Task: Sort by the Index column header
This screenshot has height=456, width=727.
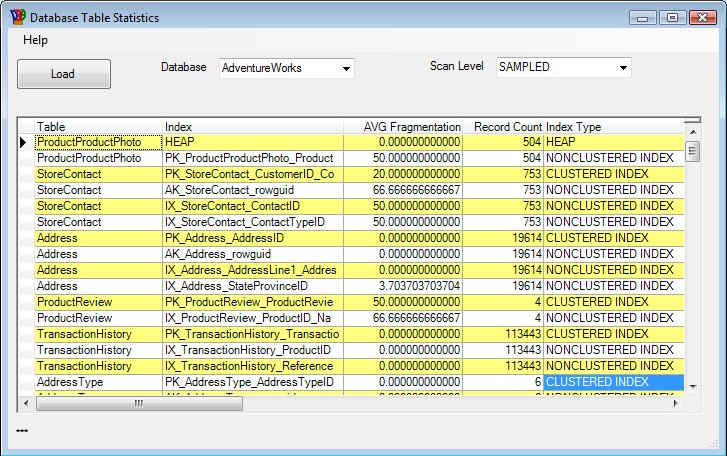Action: tap(253, 127)
